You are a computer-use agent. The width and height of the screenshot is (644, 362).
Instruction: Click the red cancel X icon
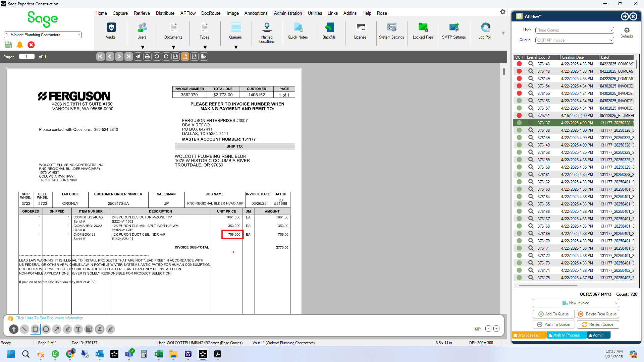pyautogui.click(x=31, y=45)
